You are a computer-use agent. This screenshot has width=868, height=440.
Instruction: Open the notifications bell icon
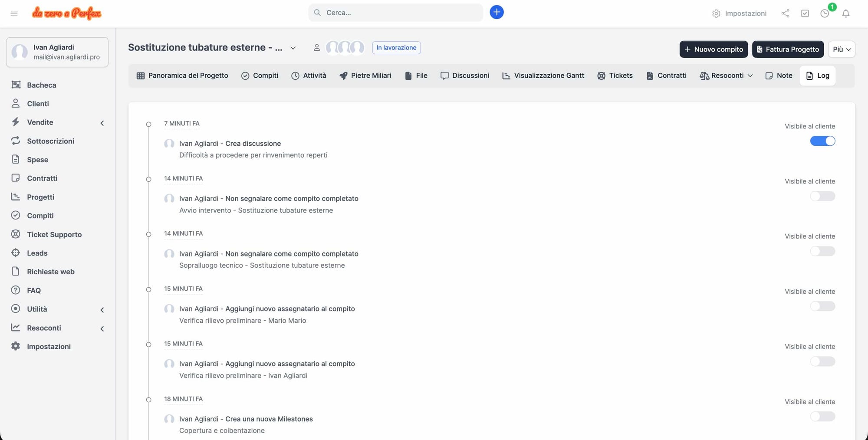pyautogui.click(x=845, y=13)
